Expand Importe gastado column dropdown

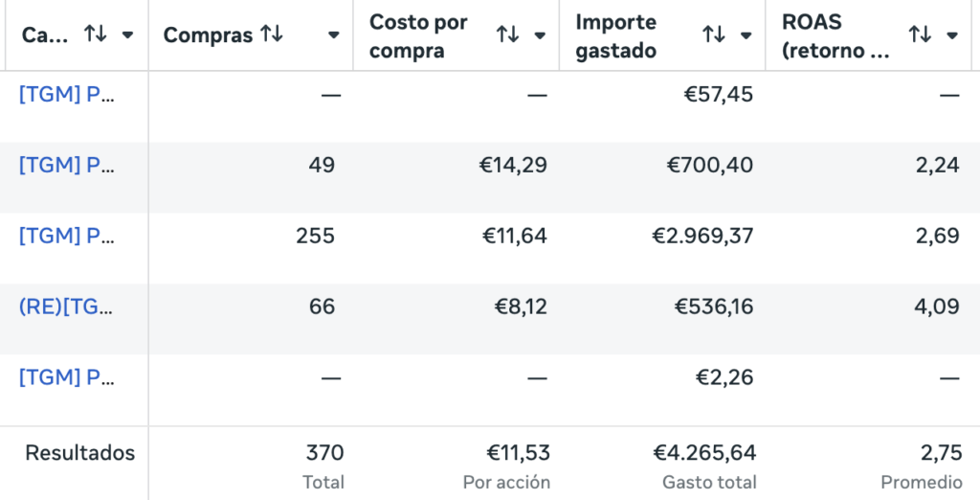coord(746,35)
